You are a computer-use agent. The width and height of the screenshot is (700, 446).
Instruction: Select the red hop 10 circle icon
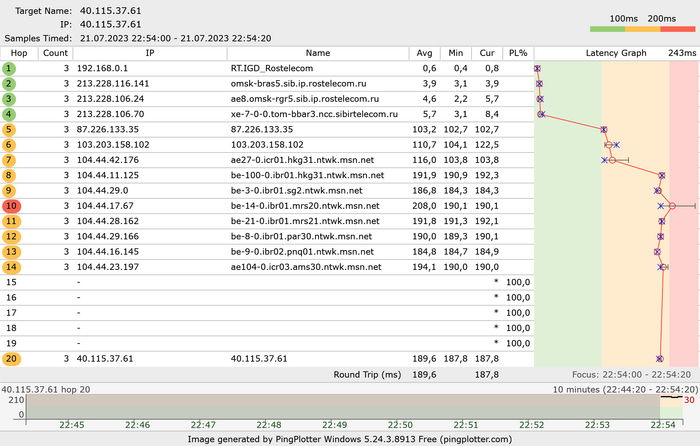9,206
